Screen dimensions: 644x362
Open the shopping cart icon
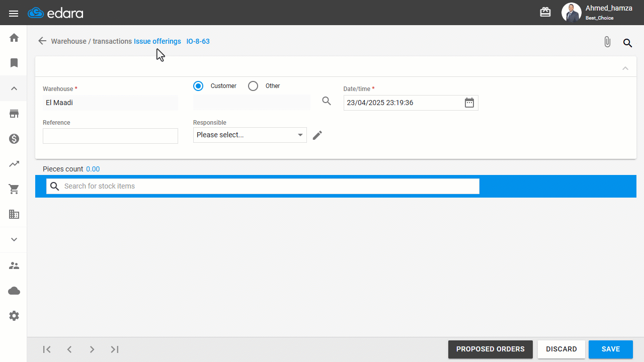pyautogui.click(x=14, y=189)
